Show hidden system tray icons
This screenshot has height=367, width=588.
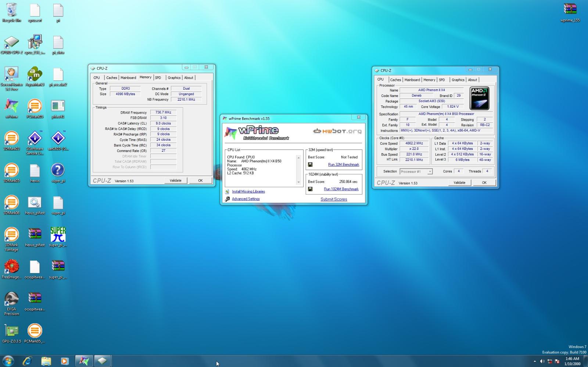click(x=535, y=361)
